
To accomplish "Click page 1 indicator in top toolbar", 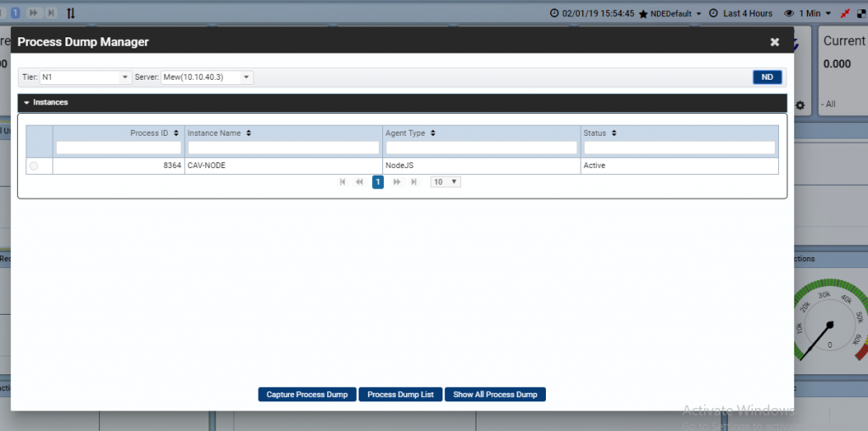I will coord(15,12).
